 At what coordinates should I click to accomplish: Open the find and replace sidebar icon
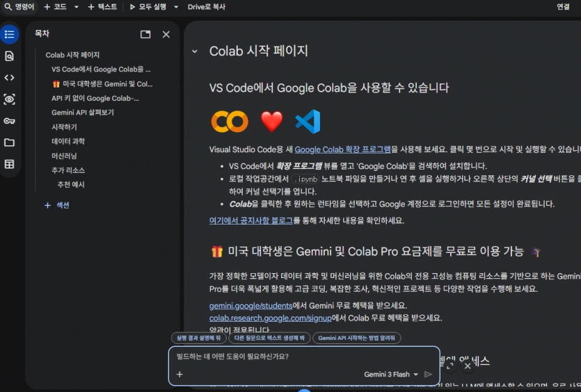9,56
